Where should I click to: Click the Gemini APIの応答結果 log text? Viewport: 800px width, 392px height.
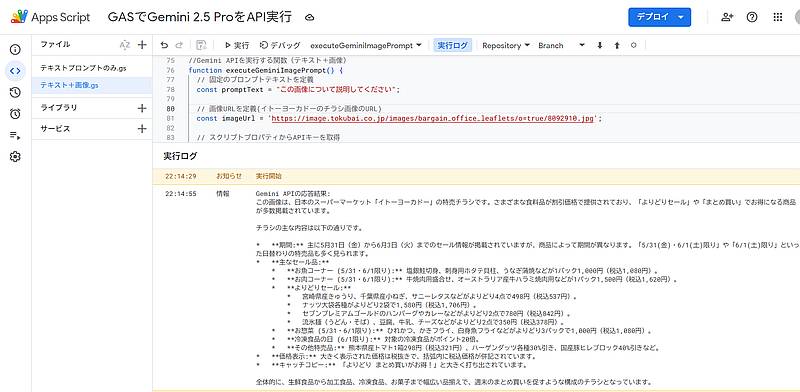click(x=293, y=194)
